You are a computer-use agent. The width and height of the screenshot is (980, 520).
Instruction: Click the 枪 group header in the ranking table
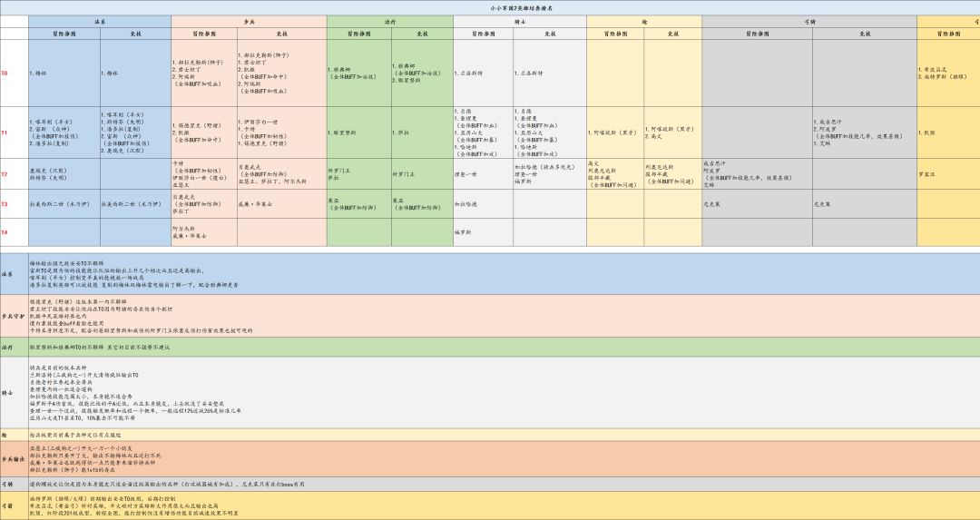tap(643, 21)
